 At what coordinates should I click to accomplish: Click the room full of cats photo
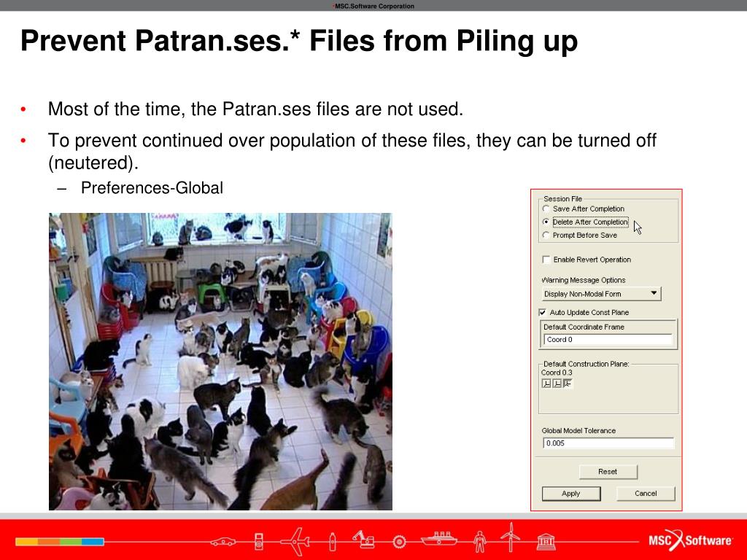[220, 362]
